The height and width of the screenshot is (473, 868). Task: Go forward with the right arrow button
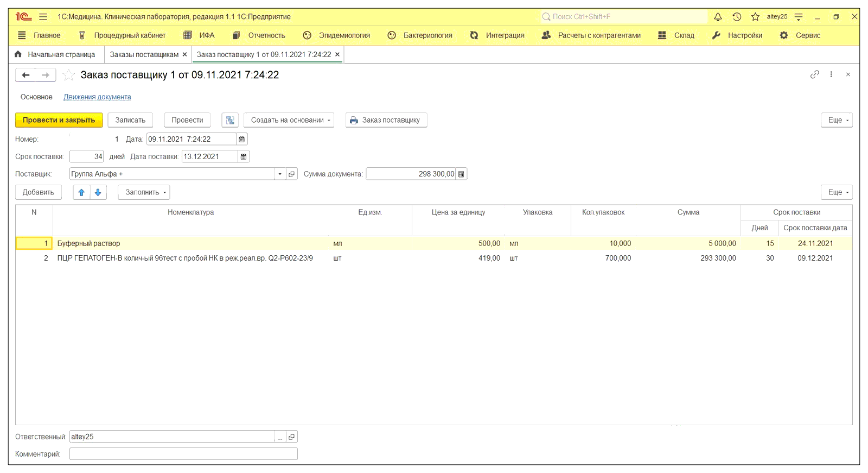pyautogui.click(x=46, y=75)
